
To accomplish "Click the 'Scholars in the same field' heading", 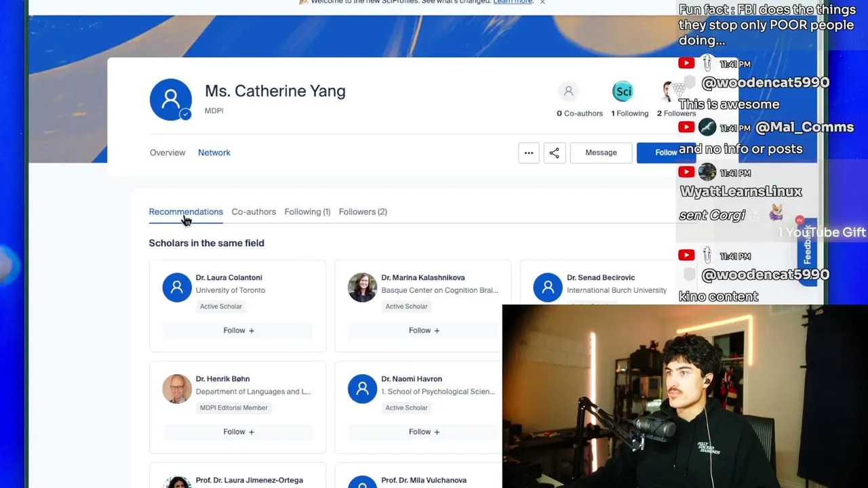I will click(x=207, y=243).
